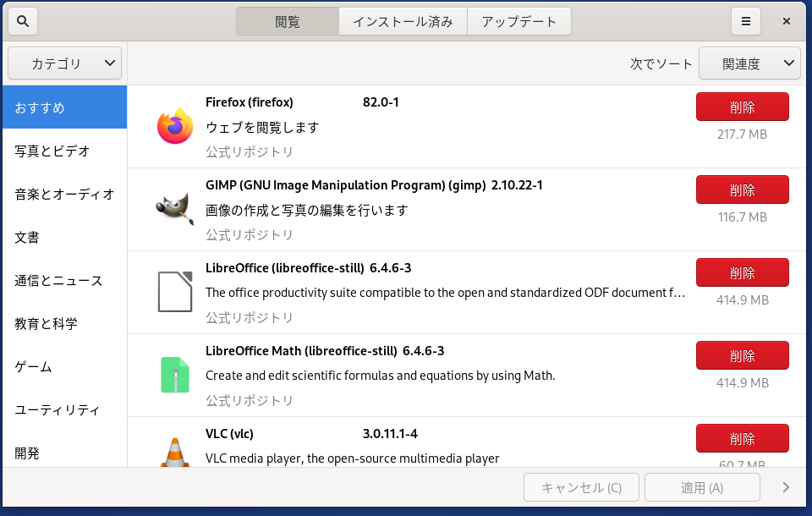812x516 pixels.
Task: Click the LibreOffice Math (libreoffice-still) title
Action: point(301,351)
